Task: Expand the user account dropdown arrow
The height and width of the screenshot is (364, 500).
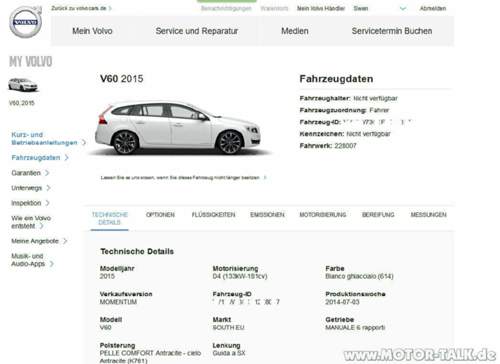Action: 403,9
